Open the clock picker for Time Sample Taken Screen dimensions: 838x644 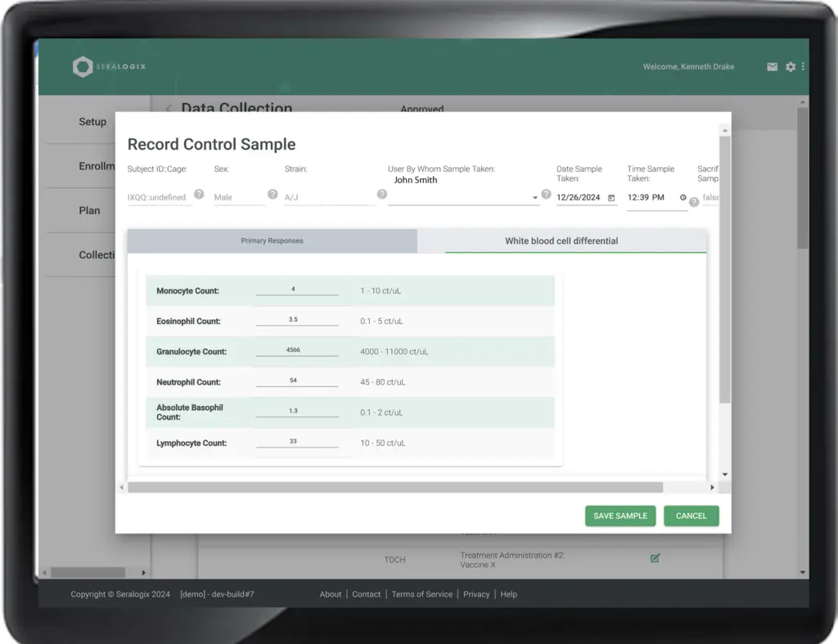coord(683,197)
